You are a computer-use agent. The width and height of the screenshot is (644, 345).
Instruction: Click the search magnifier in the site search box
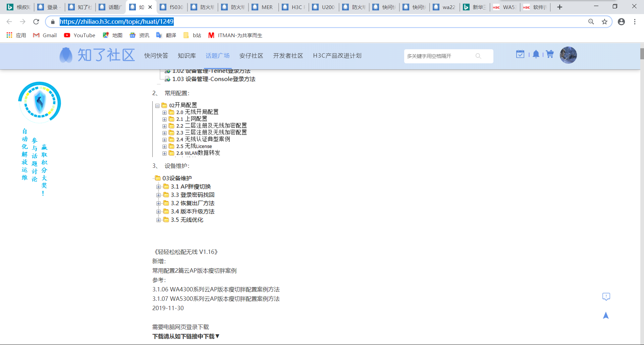(x=478, y=56)
